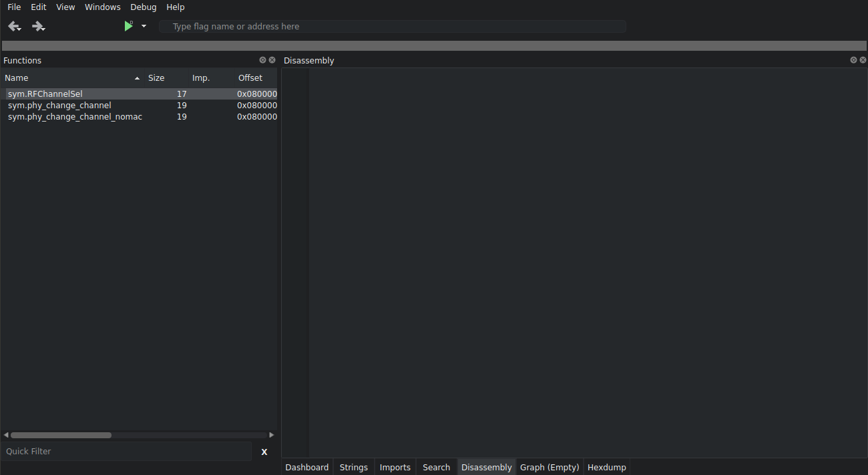Close the Functions panel via its X icon
Image resolution: width=868 pixels, height=475 pixels.
tap(272, 59)
